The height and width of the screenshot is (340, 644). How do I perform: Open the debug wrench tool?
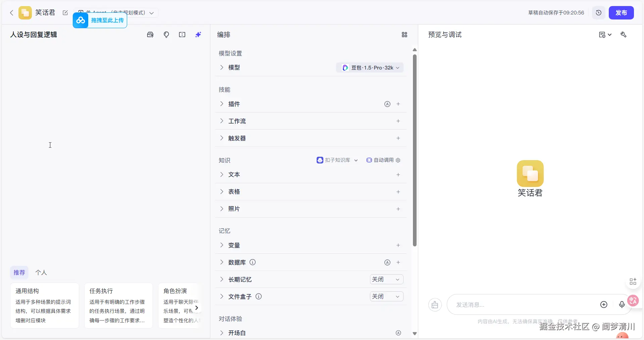[x=624, y=35]
